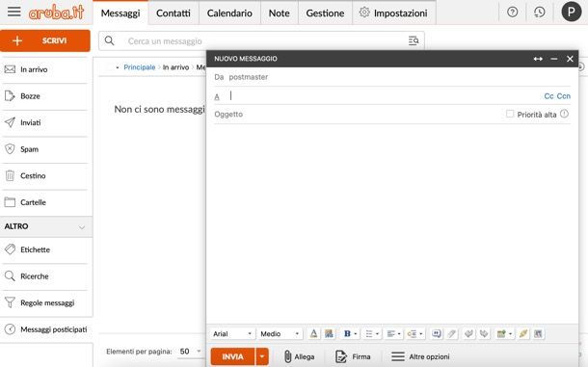Click Principale breadcrumb link
588x367 pixels.
click(x=139, y=67)
